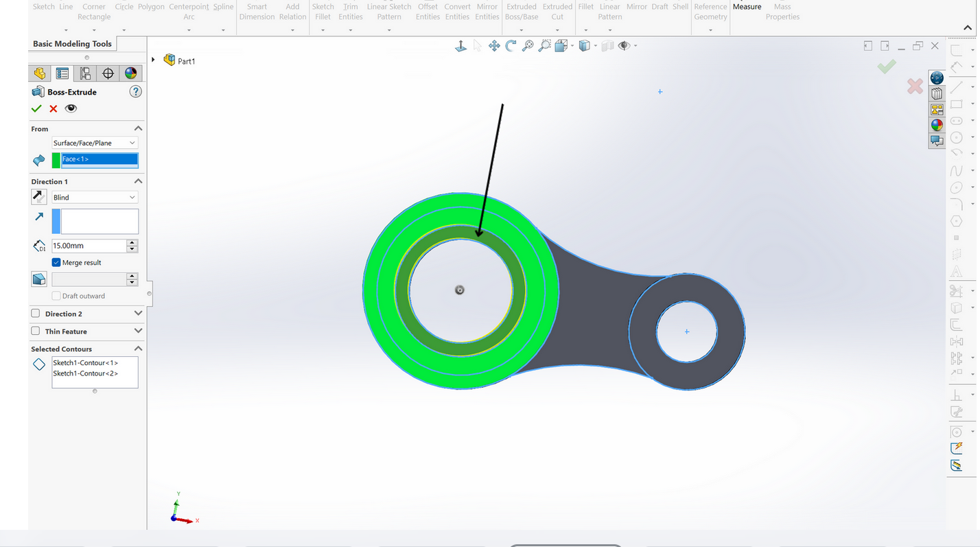This screenshot has width=980, height=547.
Task: Open Appearances task pane sphere icon
Action: tap(937, 125)
